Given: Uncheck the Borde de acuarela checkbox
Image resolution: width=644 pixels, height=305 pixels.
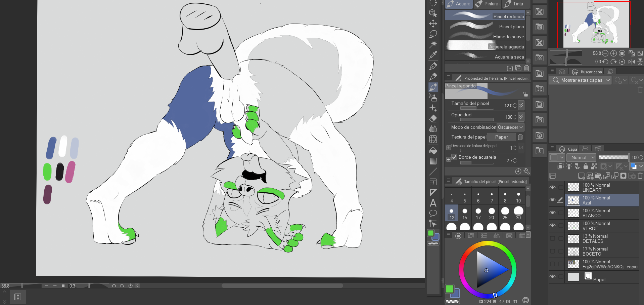Looking at the screenshot, I should click(x=454, y=157).
